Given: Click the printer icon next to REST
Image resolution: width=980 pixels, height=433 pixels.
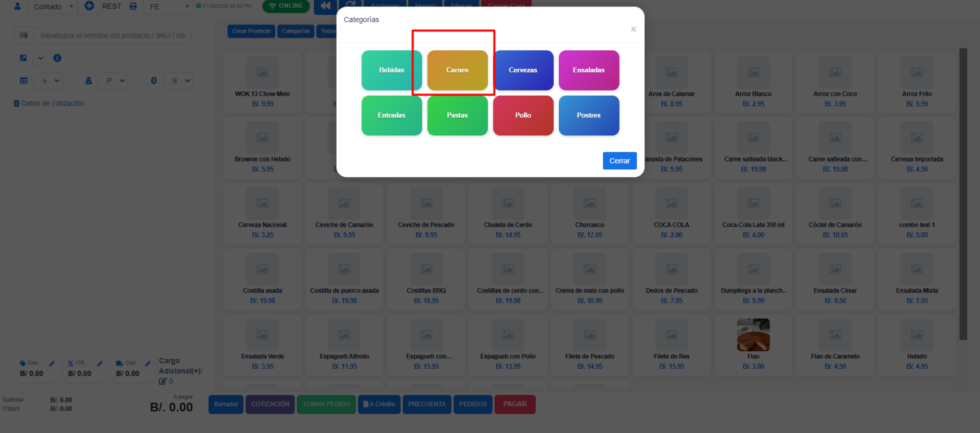Looking at the screenshot, I should tap(133, 6).
